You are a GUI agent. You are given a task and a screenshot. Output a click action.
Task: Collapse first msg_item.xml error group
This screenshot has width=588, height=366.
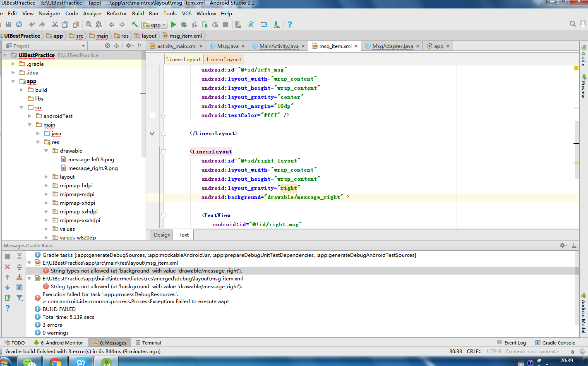(29, 263)
